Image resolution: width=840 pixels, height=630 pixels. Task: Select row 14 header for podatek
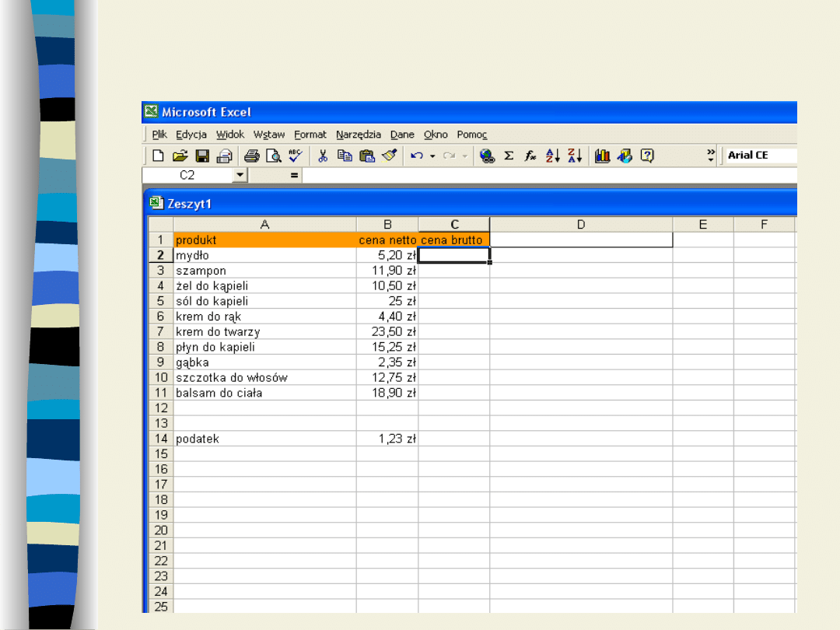point(161,439)
